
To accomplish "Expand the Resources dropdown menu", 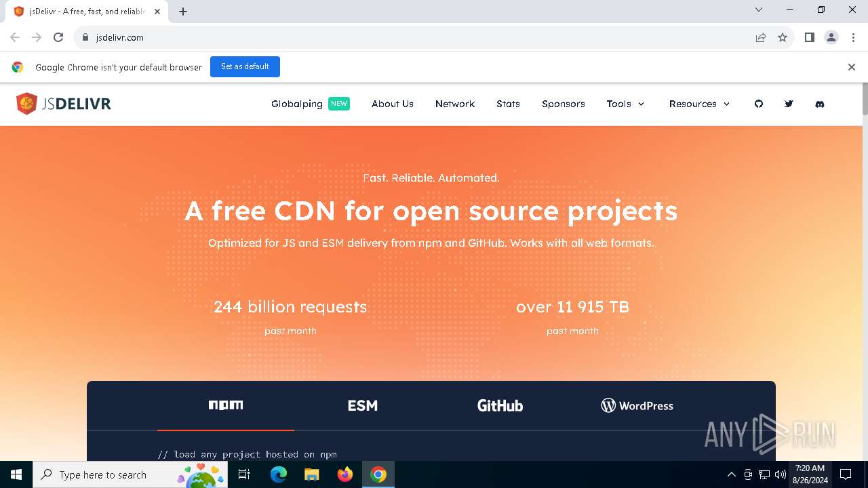I will click(700, 104).
